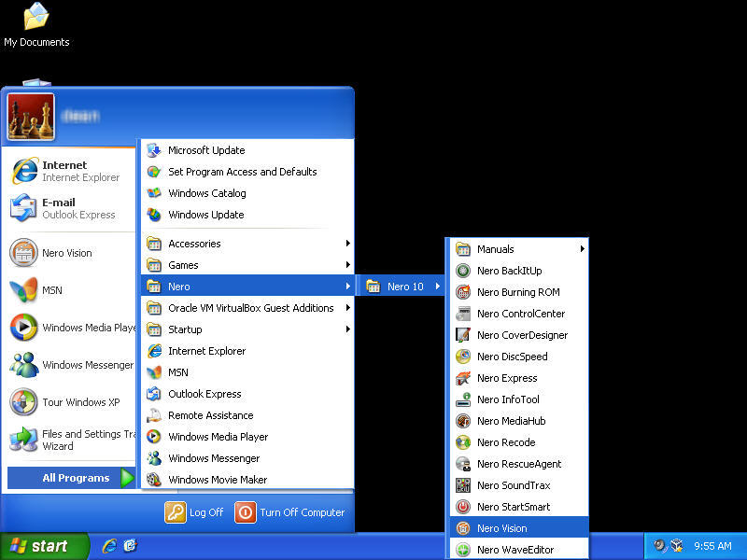The width and height of the screenshot is (747, 560).
Task: Open Outlook Express from Quick Launch
Action: tap(130, 546)
